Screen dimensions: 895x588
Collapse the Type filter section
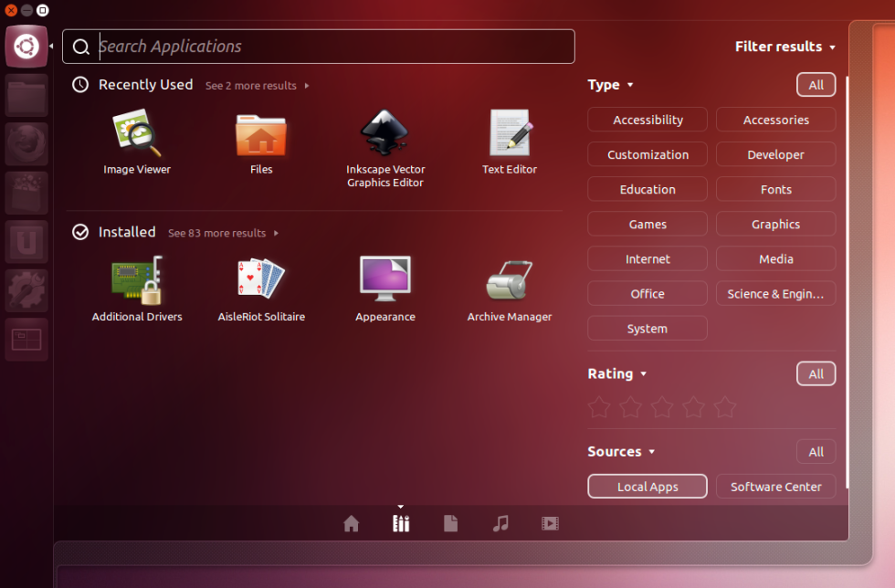point(610,84)
